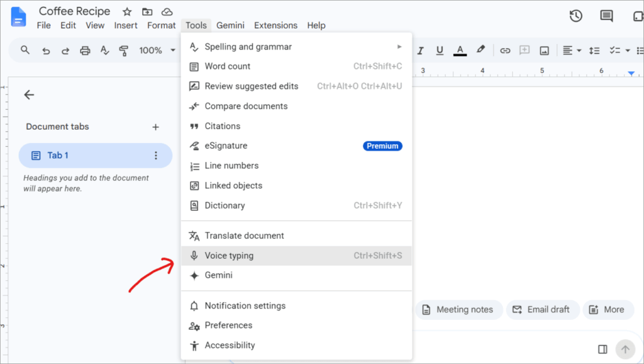Redo the last action
This screenshot has height=364, width=644.
pyautogui.click(x=65, y=50)
